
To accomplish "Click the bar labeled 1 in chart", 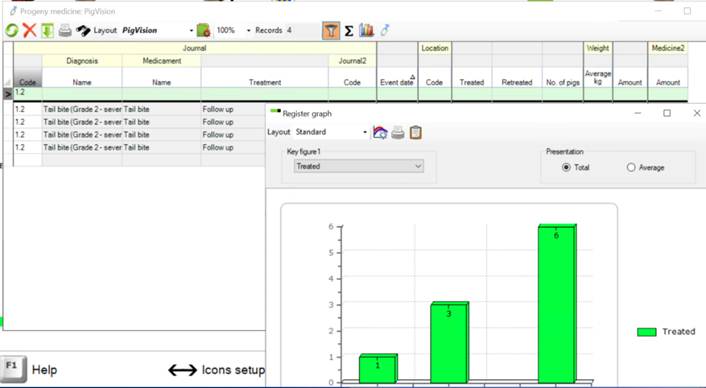I will (x=378, y=368).
